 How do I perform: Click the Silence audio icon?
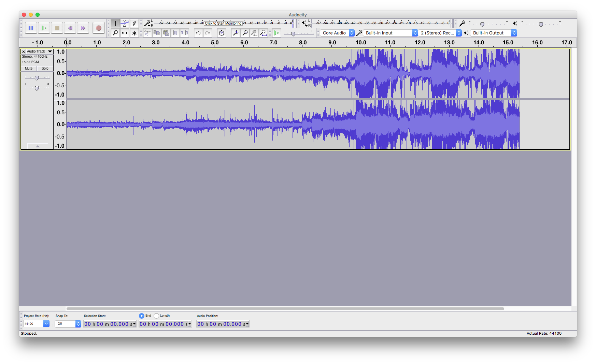(184, 33)
